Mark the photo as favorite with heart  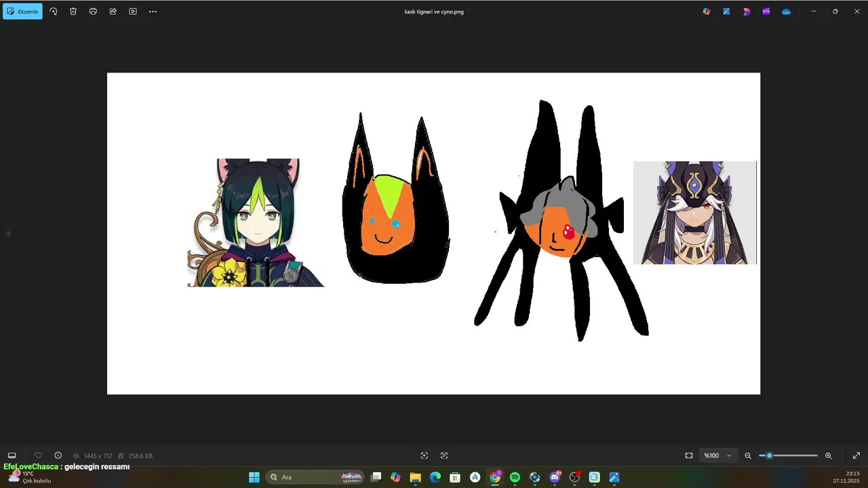point(38,455)
